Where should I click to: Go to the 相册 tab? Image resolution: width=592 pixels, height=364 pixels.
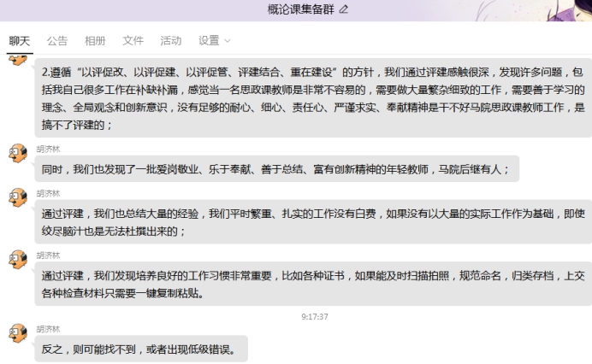tap(95, 40)
